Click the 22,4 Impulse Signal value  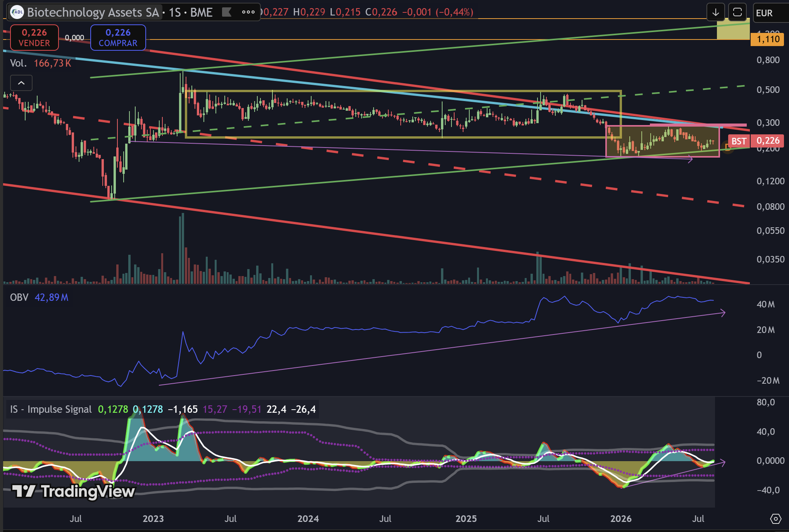click(276, 409)
